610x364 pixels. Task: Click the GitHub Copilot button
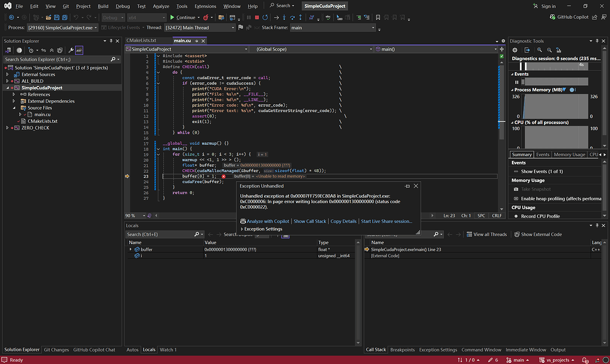(568, 17)
